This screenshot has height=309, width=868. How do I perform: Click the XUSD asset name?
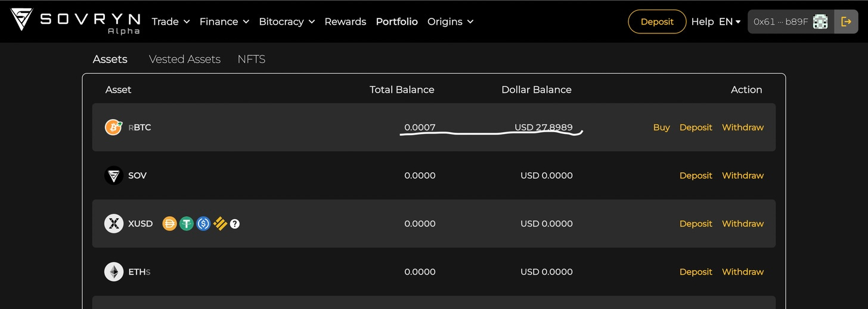pyautogui.click(x=140, y=224)
